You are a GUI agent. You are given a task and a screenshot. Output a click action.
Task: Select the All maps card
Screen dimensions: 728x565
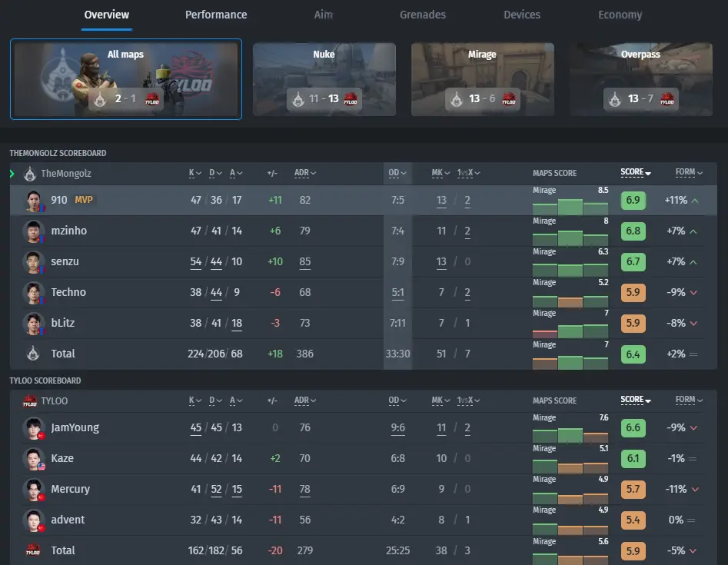(126, 79)
